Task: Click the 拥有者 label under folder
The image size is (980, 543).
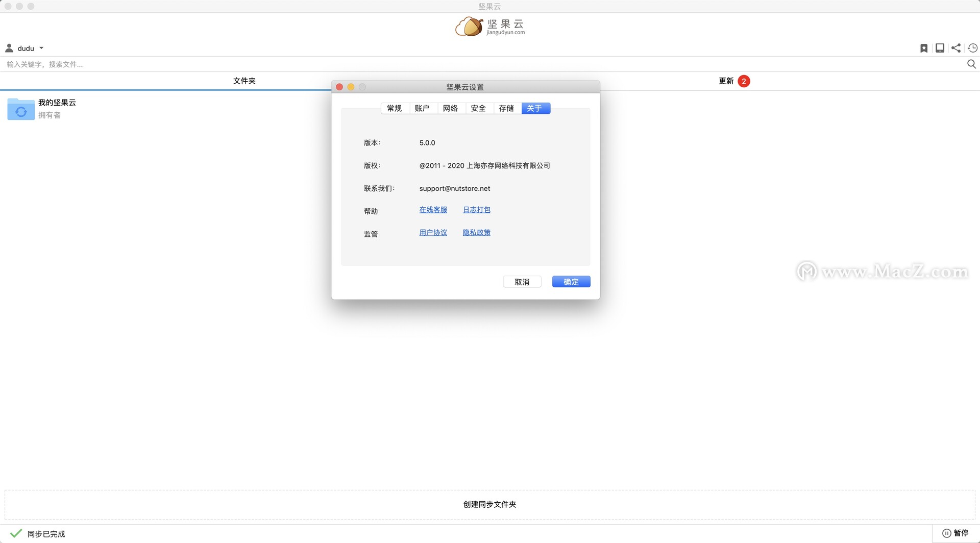Action: pos(50,115)
